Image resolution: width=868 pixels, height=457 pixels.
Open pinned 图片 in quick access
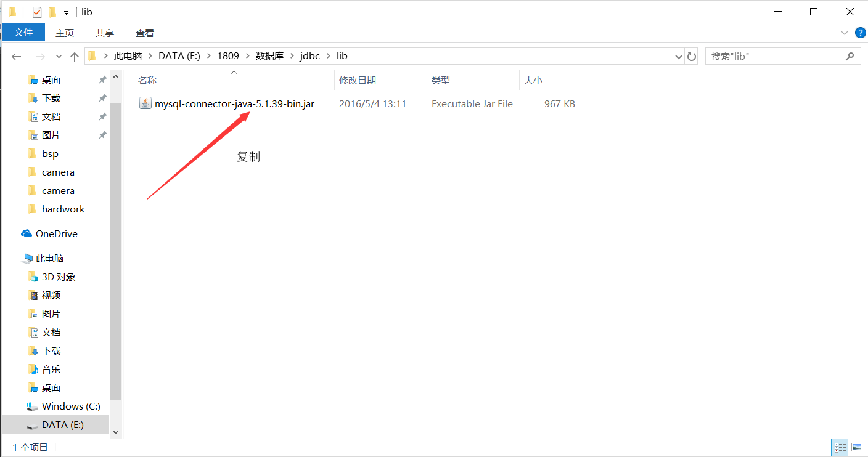[x=51, y=135]
